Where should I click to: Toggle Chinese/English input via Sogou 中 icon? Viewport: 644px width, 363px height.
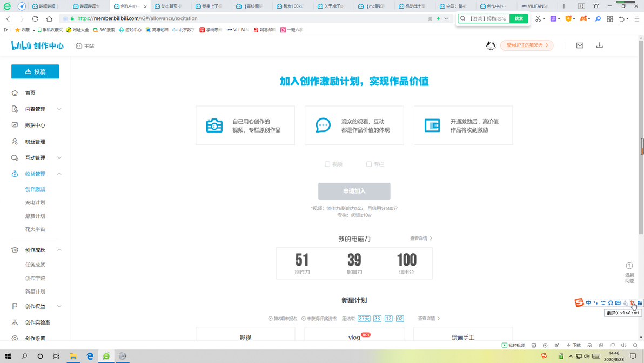click(x=587, y=303)
